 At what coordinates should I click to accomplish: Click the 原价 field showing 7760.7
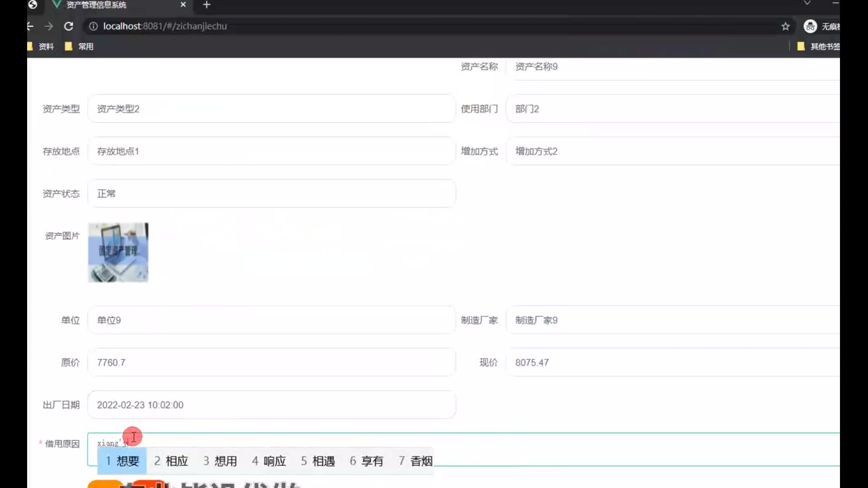coord(272,362)
